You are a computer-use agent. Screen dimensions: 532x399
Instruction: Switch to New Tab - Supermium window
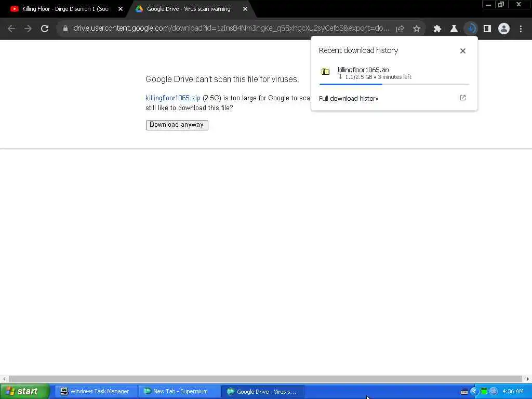click(x=179, y=392)
